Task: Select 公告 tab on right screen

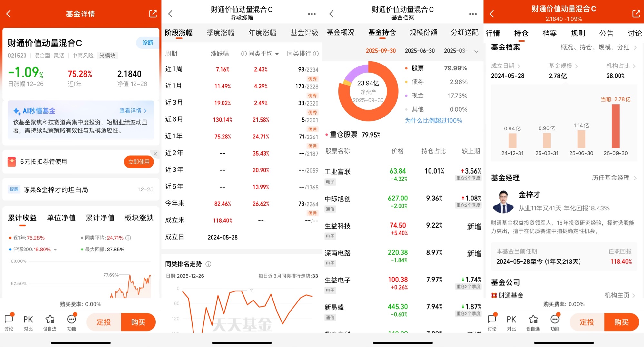Action: 606,33
